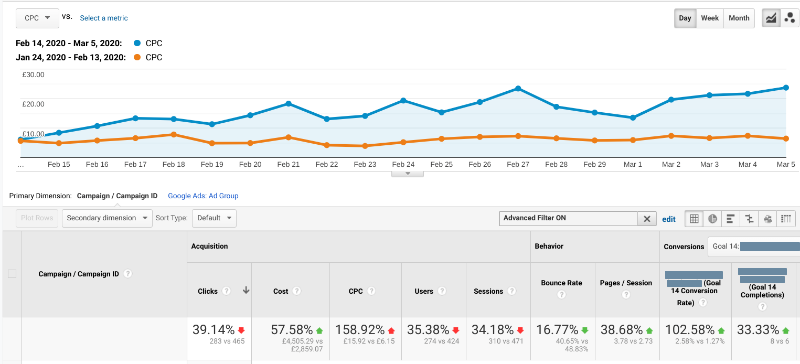800x364 pixels.
Task: Click the Feb 21 axis label
Action: (288, 165)
